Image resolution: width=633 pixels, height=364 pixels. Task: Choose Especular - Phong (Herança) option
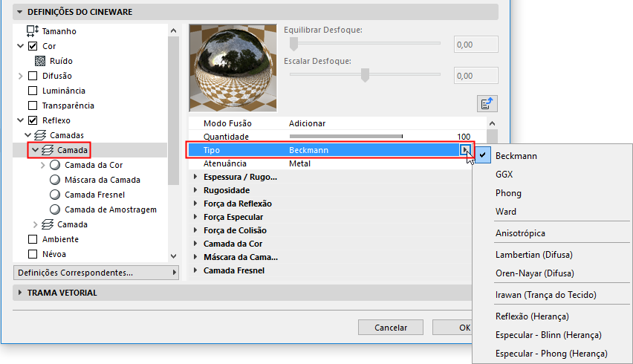coord(552,354)
